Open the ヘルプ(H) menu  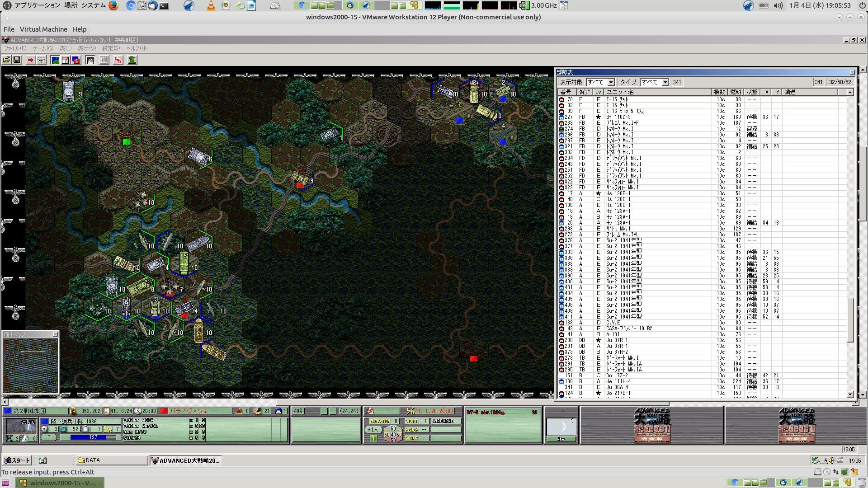(136, 48)
